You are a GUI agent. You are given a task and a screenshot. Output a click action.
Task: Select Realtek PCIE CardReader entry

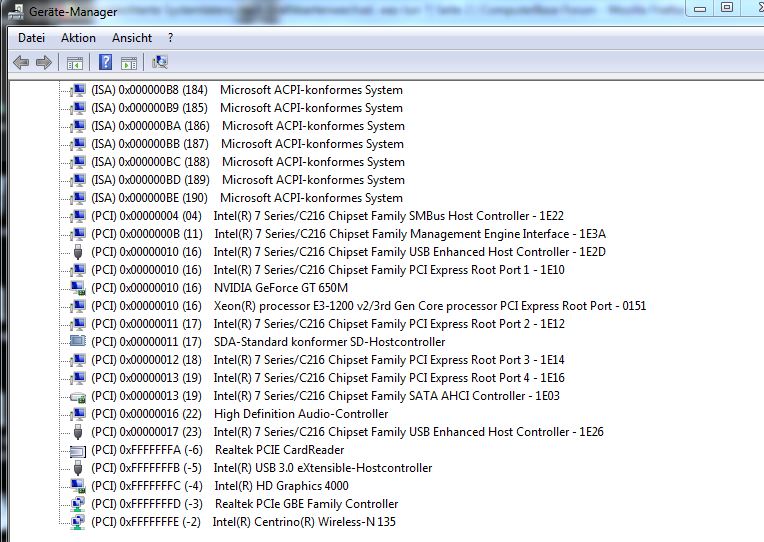pyautogui.click(x=217, y=450)
